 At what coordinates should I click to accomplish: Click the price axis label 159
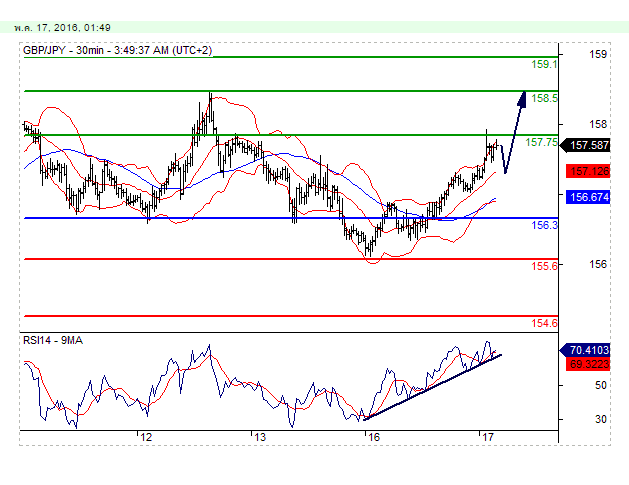[598, 54]
